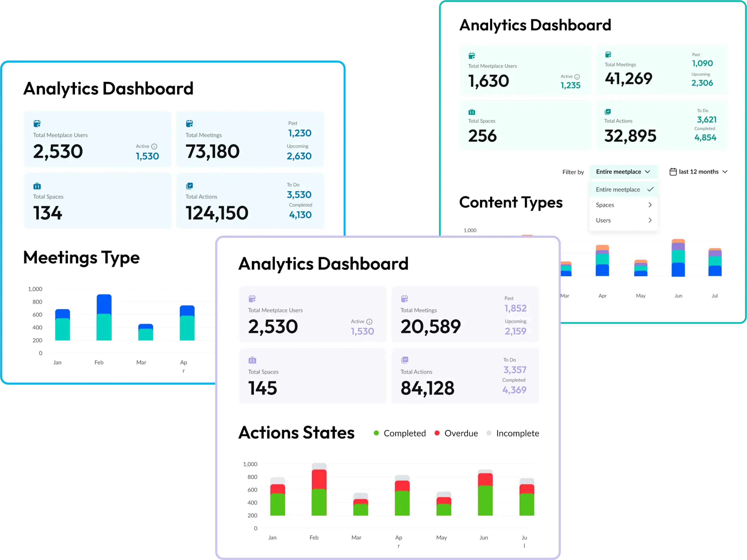Click the Active info icon in the purple dashboard
The height and width of the screenshot is (560, 747).
[x=369, y=322]
